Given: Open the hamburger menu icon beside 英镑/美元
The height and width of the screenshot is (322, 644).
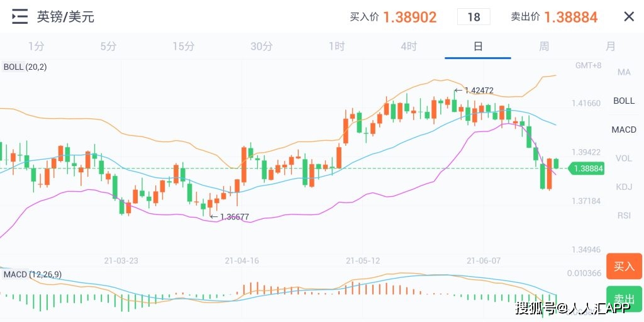Looking at the screenshot, I should point(19,17).
